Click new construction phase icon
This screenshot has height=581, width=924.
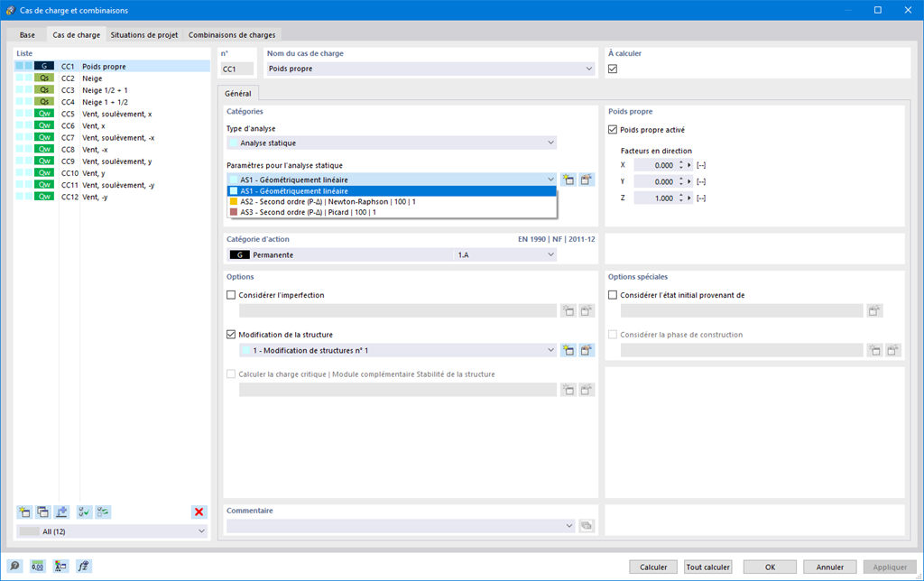click(x=874, y=350)
